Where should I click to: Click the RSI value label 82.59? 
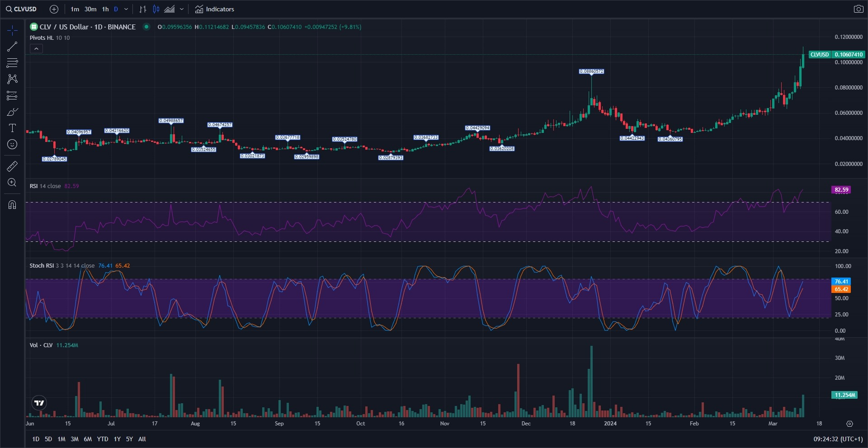841,190
